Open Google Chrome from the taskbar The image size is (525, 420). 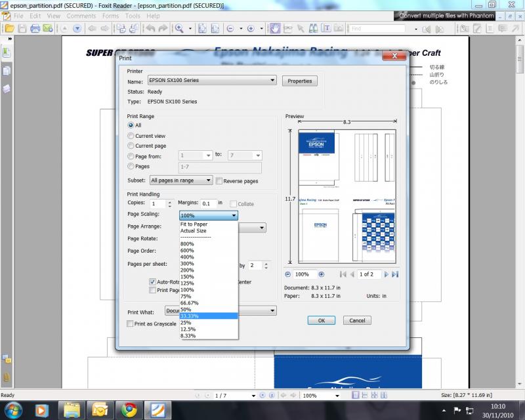[129, 410]
